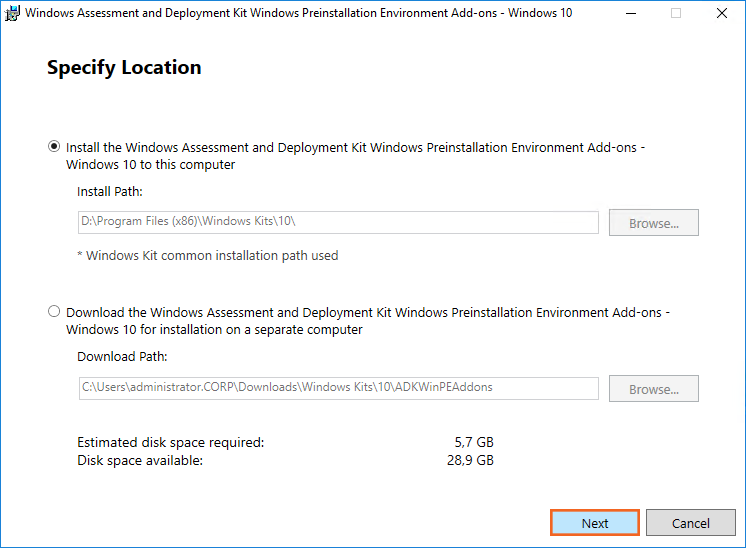
Task: Click the Download Path label
Action: 122,356
